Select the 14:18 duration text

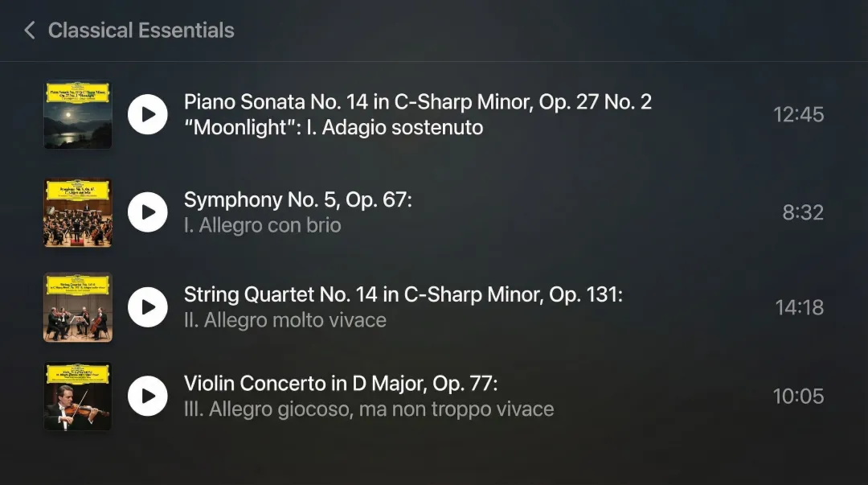point(799,307)
